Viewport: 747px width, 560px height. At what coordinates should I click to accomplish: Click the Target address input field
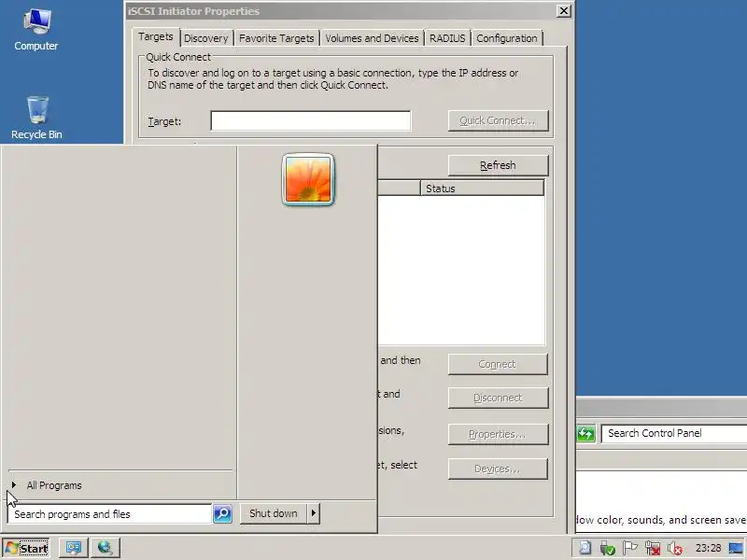point(311,121)
